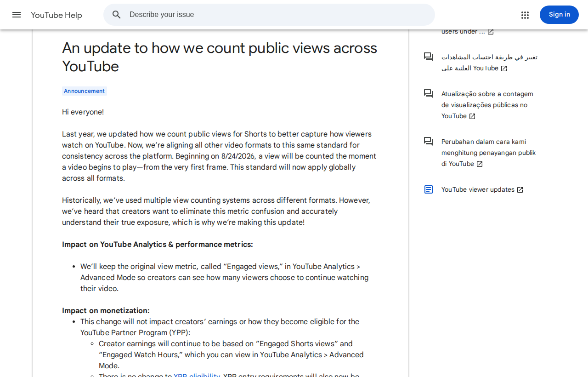588x377 pixels.
Task: Click forum icon beside Arabic post
Action: tap(429, 57)
